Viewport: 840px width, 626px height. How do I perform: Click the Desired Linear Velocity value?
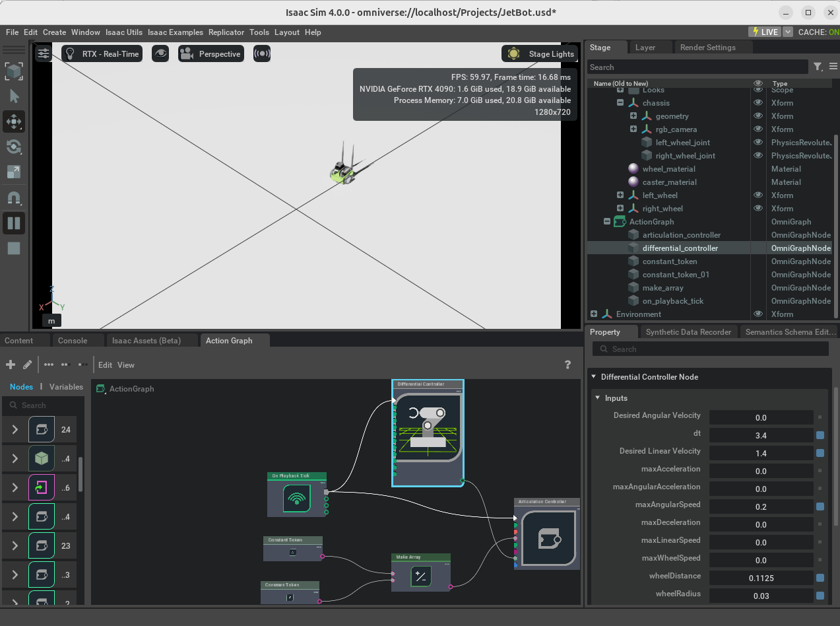point(761,454)
